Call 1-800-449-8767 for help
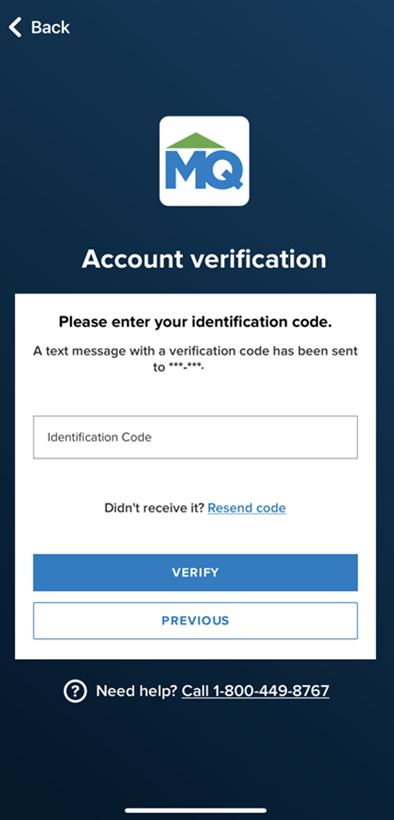Image resolution: width=394 pixels, height=820 pixels. (x=255, y=691)
